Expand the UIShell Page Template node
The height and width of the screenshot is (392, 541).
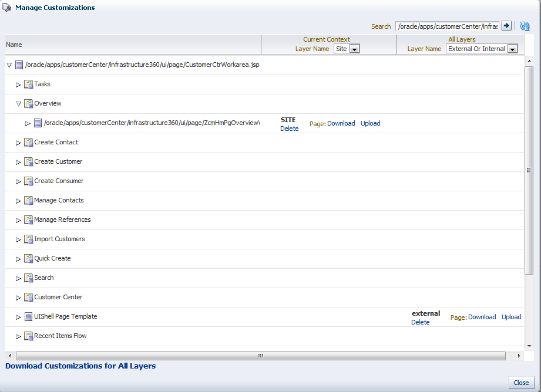click(18, 317)
